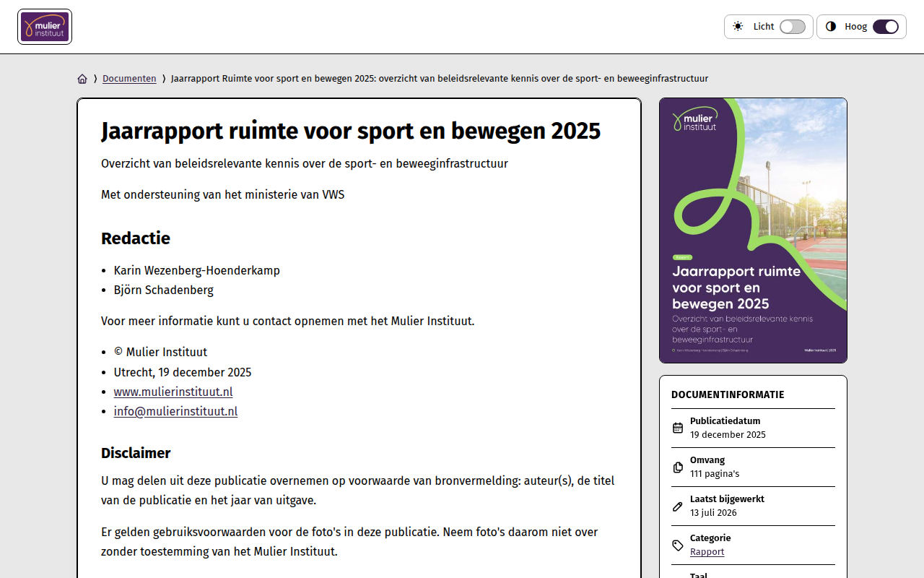Click '111 pagina's' value

pos(715,474)
